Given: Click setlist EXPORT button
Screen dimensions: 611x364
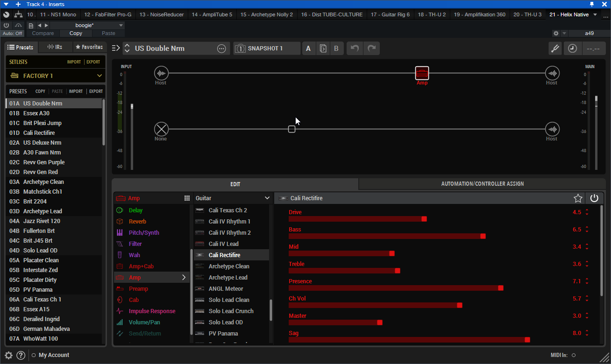Looking at the screenshot, I should (x=93, y=62).
